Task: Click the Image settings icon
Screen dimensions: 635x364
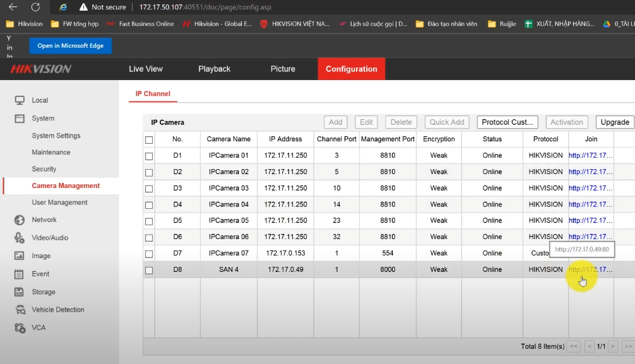Action: [x=20, y=256]
